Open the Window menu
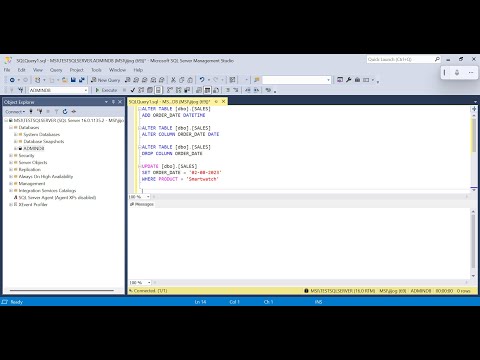The image size is (480, 360). (x=117, y=70)
